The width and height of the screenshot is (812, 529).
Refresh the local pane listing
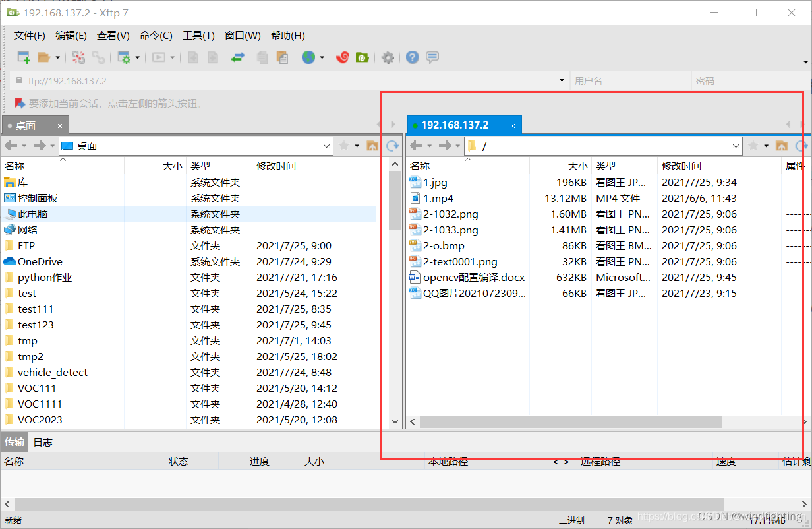pos(393,146)
